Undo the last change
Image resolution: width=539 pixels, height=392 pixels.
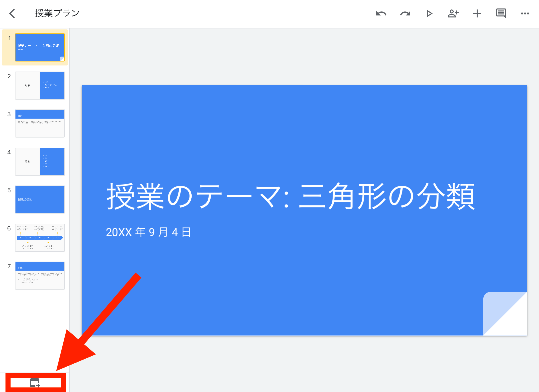(381, 14)
